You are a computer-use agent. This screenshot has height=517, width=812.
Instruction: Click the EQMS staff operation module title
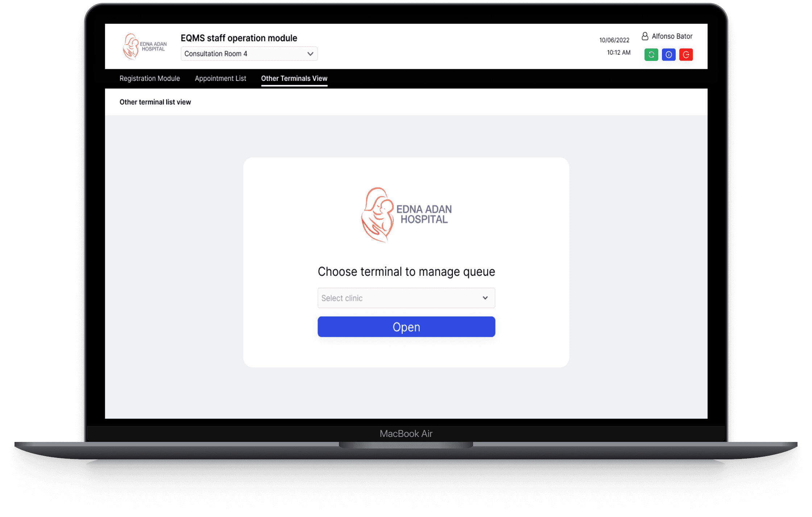tap(239, 38)
